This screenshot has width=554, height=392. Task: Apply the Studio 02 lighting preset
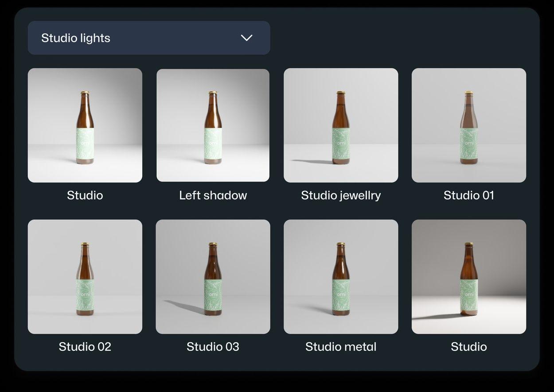click(85, 276)
